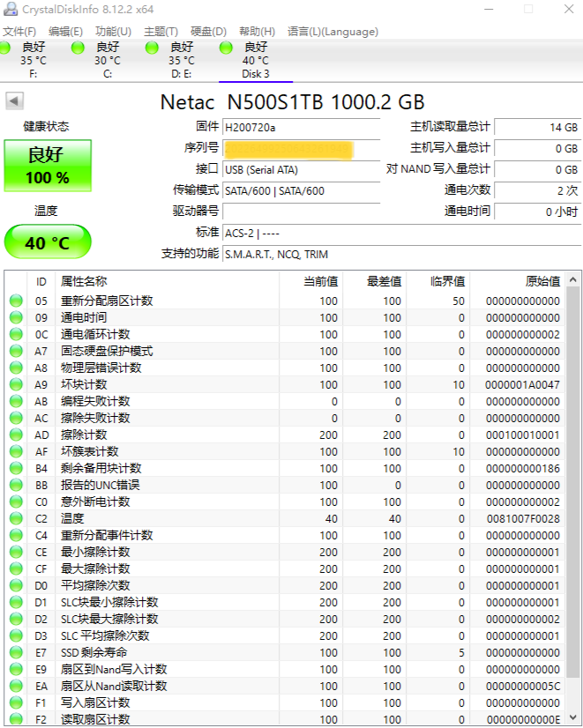
Task: Click status icon for A7 row
Action: click(x=16, y=351)
